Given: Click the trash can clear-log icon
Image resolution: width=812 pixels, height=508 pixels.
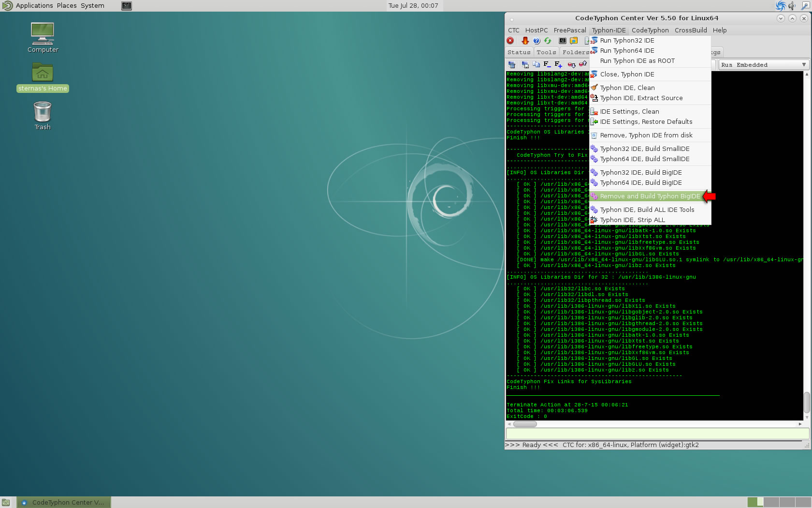Looking at the screenshot, I should pos(512,64).
